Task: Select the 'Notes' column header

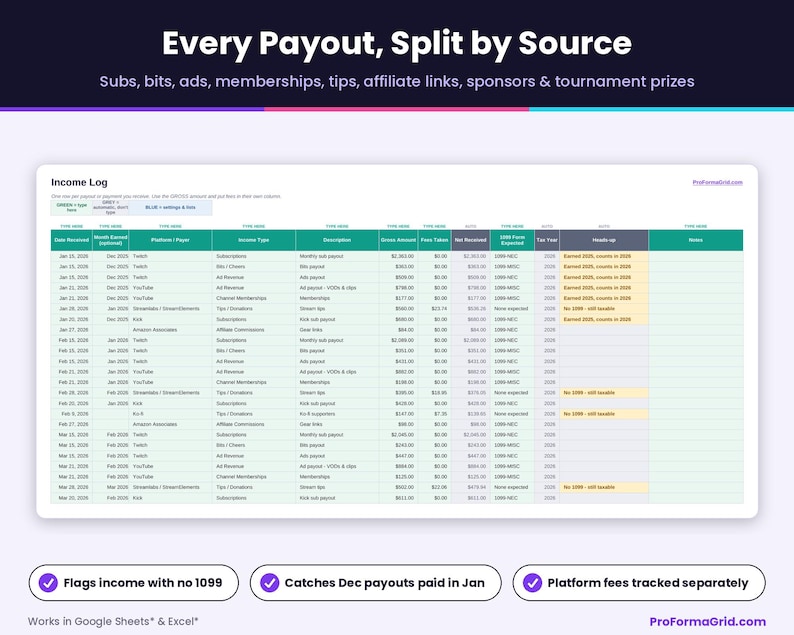Action: tap(696, 240)
